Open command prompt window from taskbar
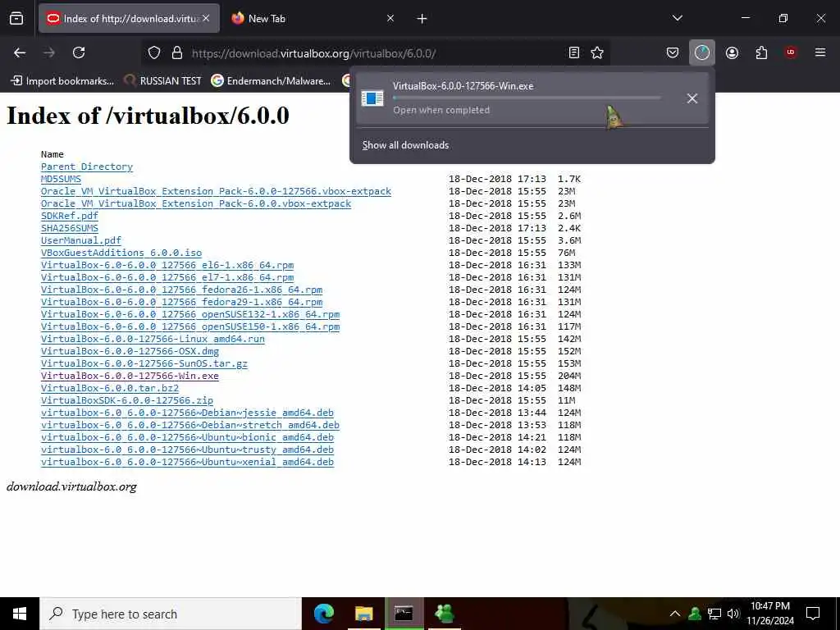840x630 pixels. click(404, 614)
